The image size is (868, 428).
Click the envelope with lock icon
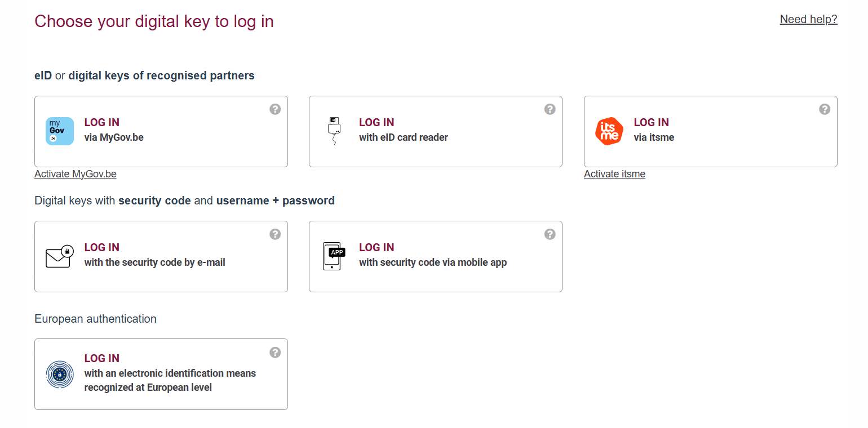(60, 256)
